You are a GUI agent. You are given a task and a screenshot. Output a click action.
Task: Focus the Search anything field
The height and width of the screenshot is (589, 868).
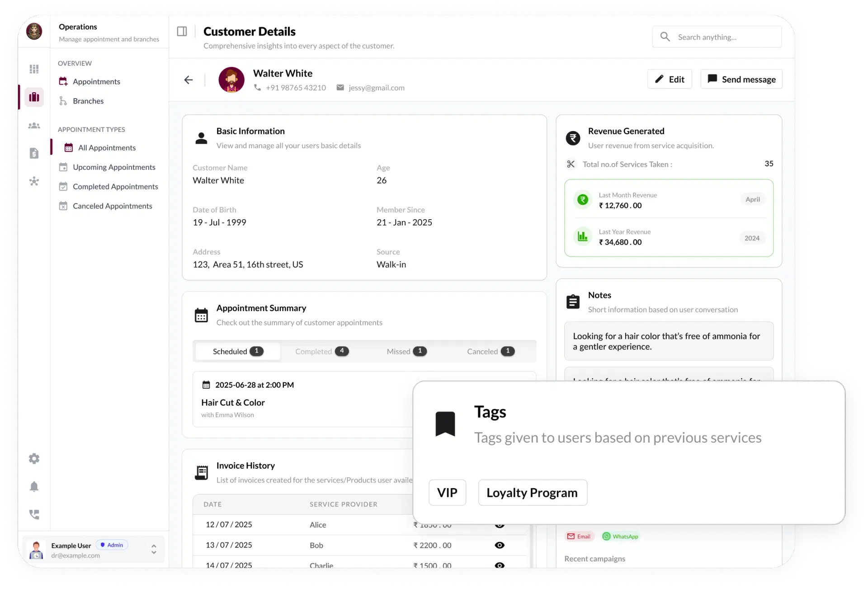[x=717, y=37]
